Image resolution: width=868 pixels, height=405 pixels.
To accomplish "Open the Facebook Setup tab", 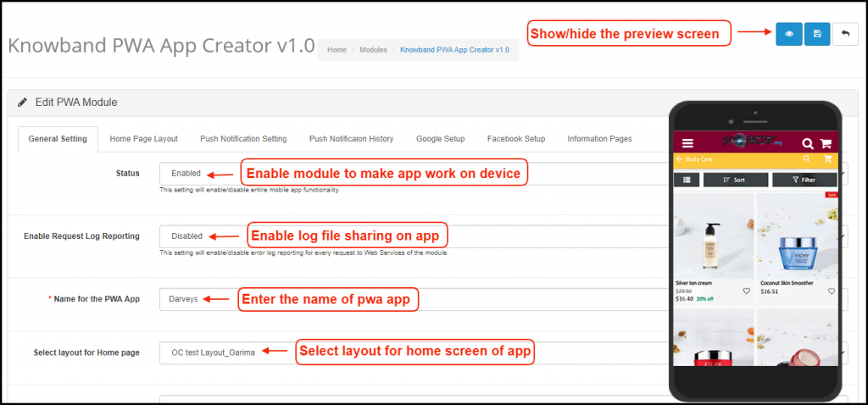I will point(516,139).
